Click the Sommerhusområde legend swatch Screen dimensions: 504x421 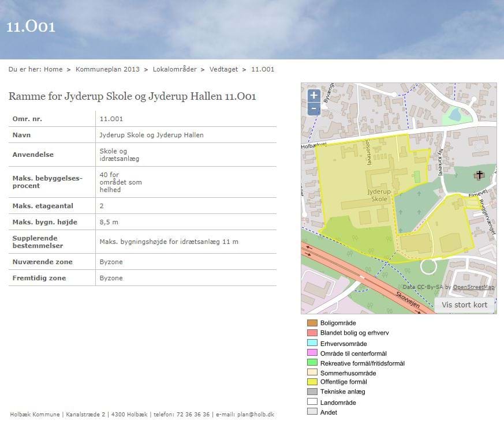312,373
